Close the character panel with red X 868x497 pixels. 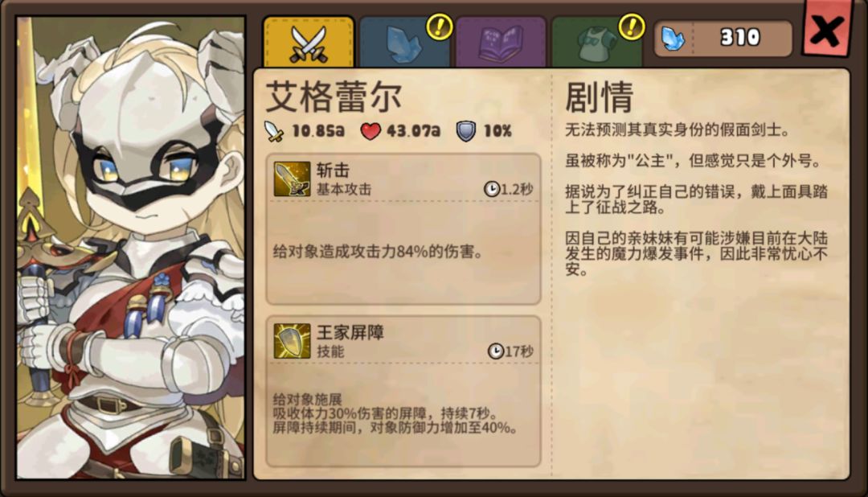[826, 29]
